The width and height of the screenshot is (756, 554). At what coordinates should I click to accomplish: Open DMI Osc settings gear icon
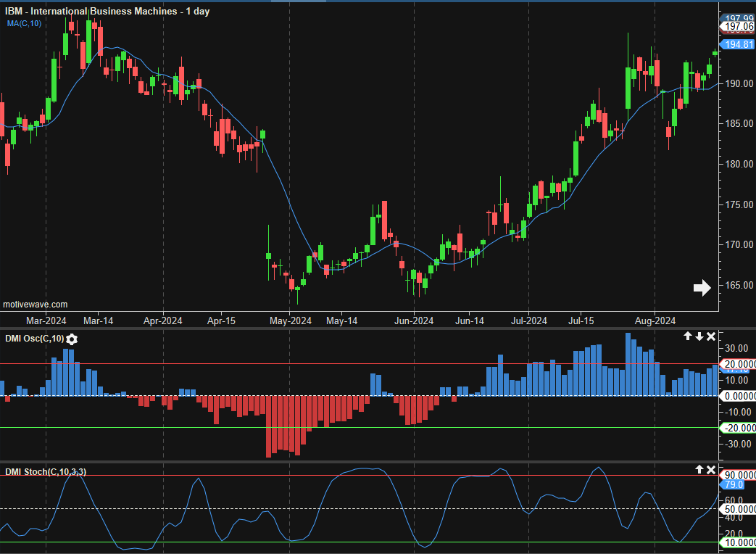click(x=72, y=339)
